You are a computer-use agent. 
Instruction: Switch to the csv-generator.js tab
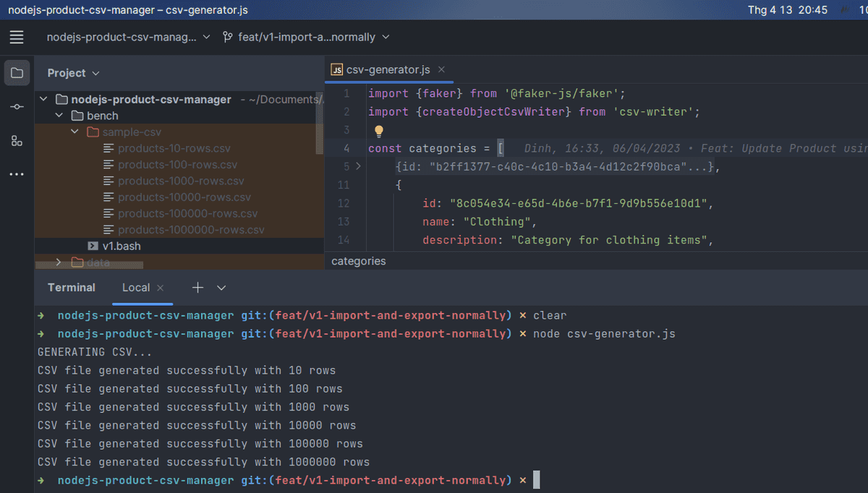point(388,69)
